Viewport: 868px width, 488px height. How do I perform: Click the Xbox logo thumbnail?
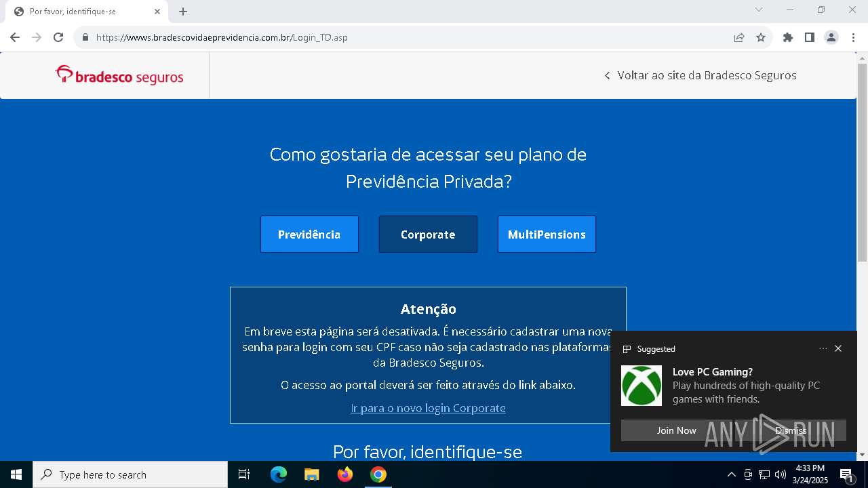tap(642, 386)
